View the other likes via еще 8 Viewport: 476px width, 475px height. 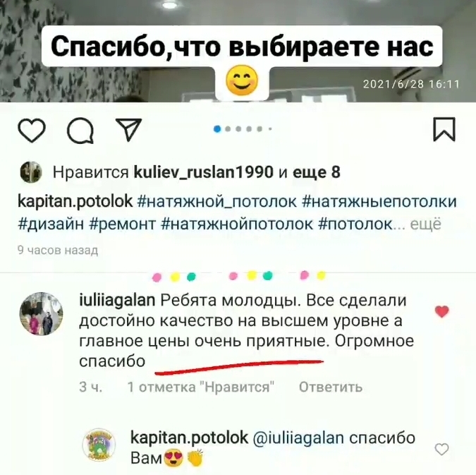point(317,172)
